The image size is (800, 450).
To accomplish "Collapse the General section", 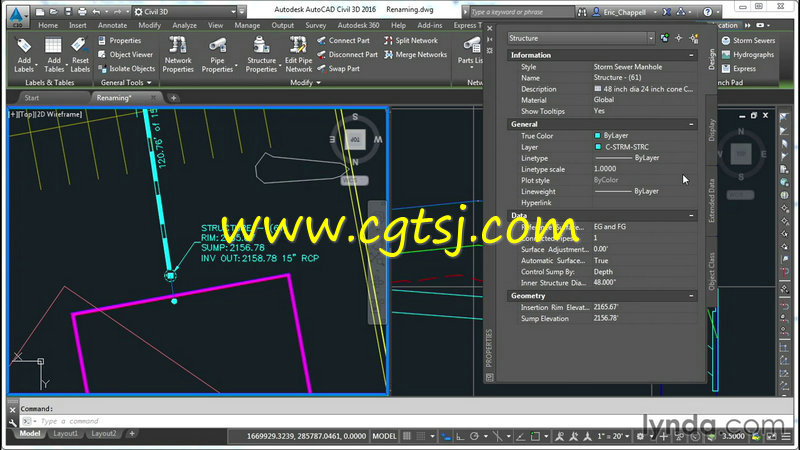I will click(691, 124).
